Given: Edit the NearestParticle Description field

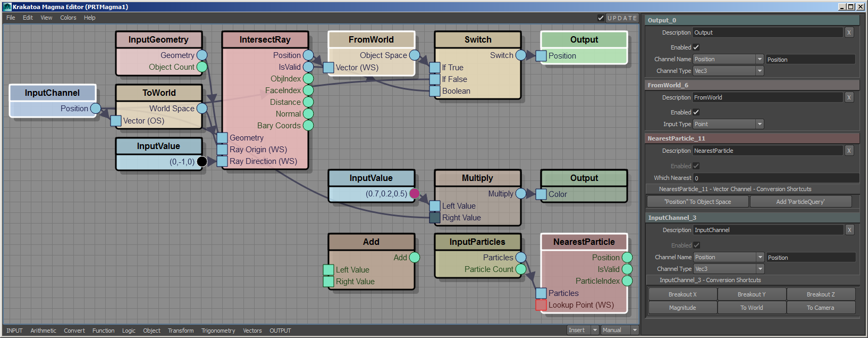Looking at the screenshot, I should [768, 151].
